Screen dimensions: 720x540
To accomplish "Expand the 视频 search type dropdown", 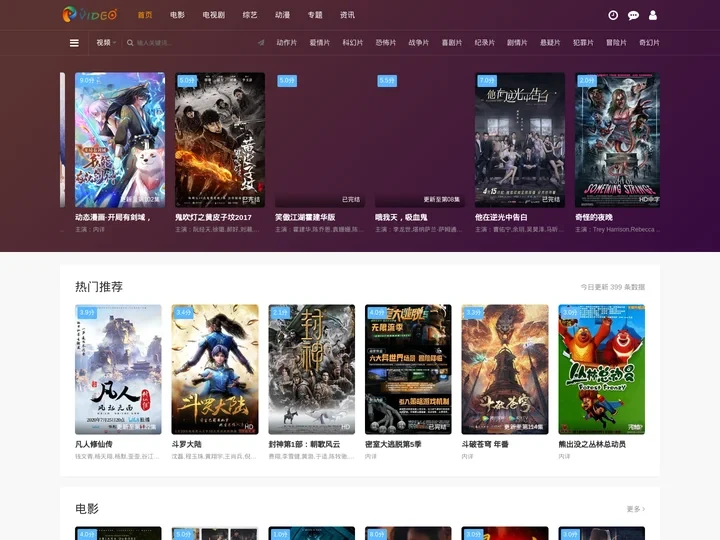I will click(x=106, y=43).
